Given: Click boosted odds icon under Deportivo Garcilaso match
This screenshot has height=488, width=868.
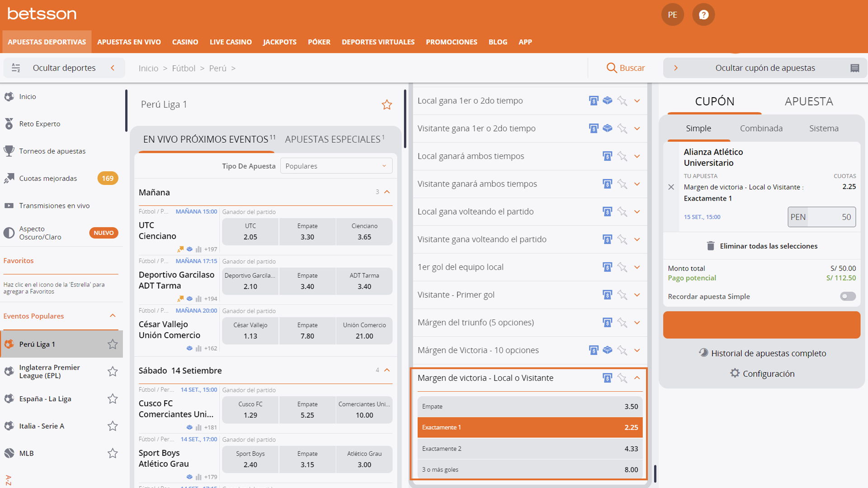Looking at the screenshot, I should pos(180,299).
